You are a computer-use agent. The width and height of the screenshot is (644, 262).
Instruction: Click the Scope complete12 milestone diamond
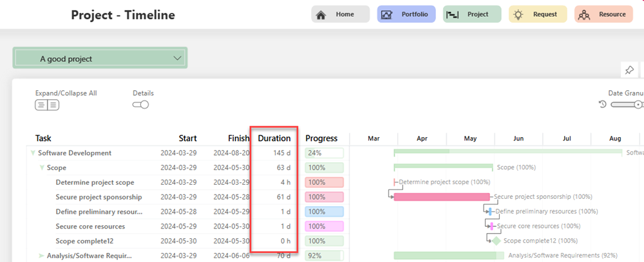tap(496, 241)
